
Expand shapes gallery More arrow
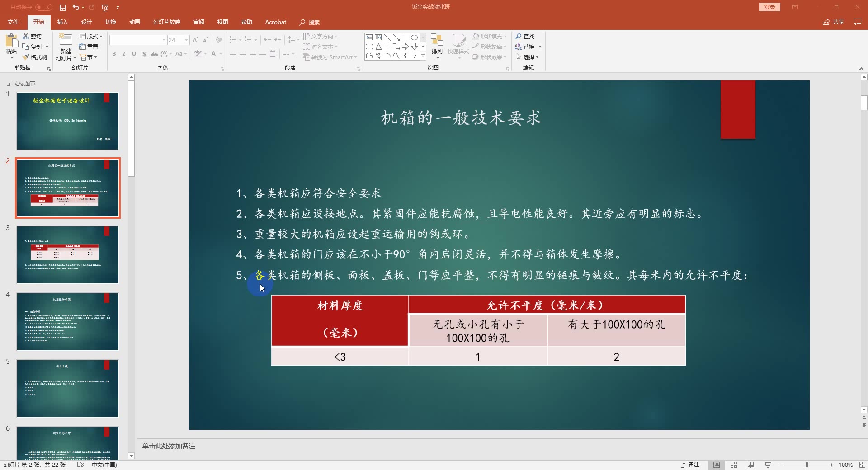423,56
